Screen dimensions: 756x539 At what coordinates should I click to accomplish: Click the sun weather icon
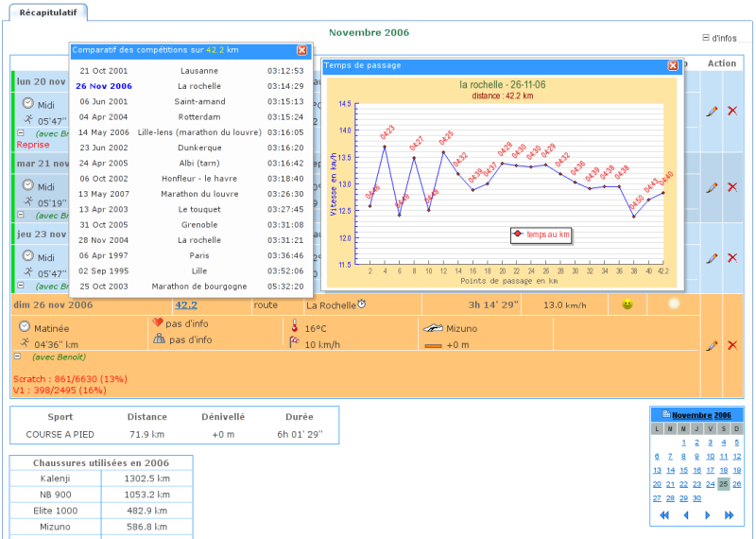(674, 304)
